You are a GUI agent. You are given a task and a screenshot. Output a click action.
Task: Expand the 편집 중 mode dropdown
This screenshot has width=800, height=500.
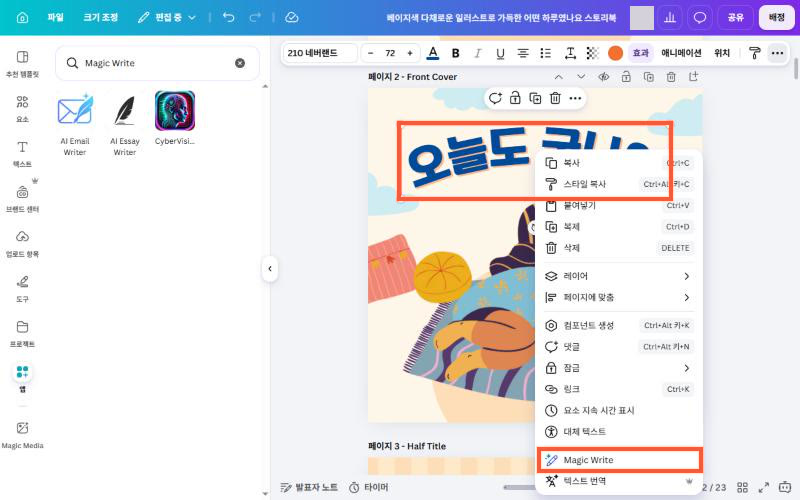167,18
